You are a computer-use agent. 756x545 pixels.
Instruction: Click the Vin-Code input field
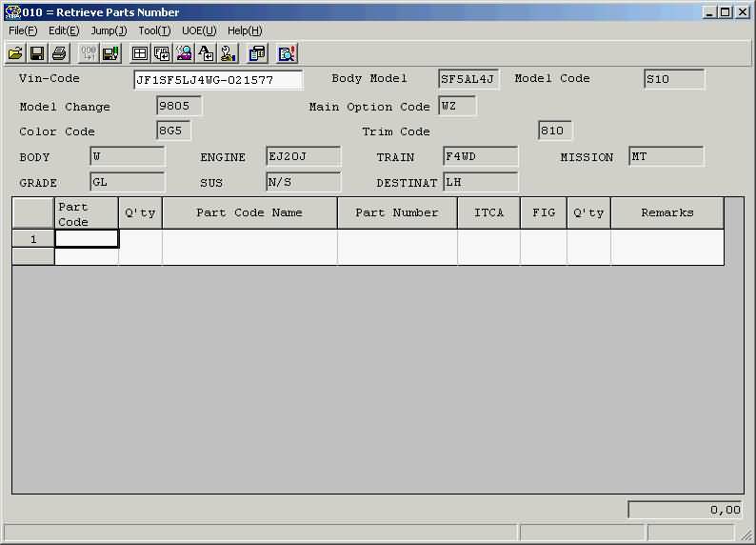(x=218, y=80)
